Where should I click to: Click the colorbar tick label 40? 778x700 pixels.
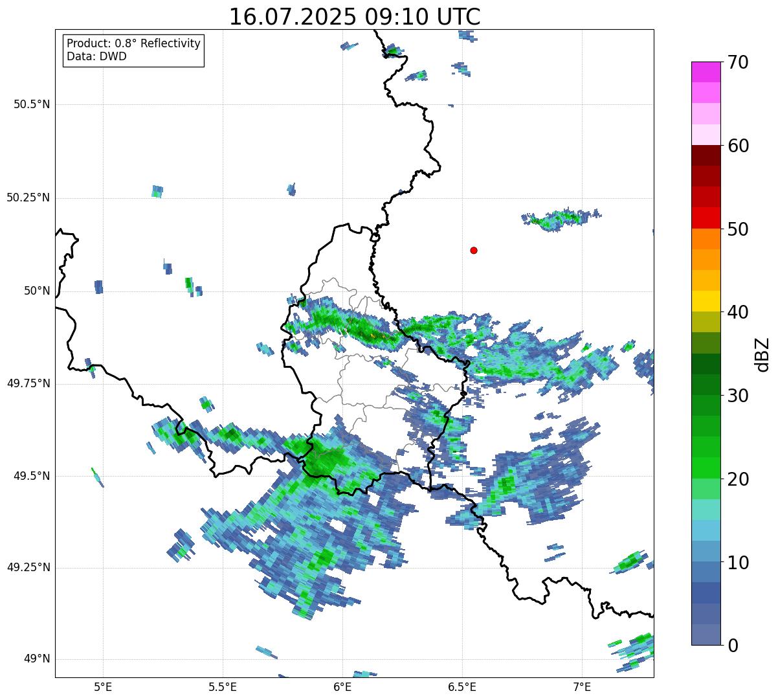pos(738,312)
